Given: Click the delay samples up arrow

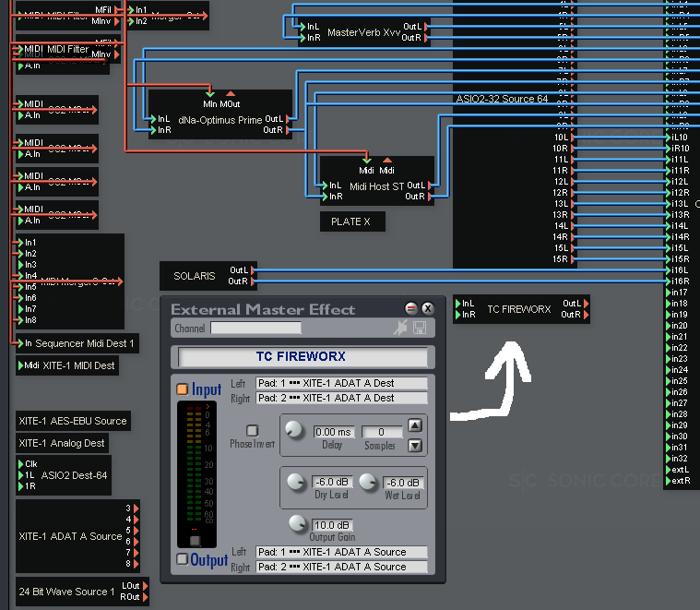Looking at the screenshot, I should 415,425.
